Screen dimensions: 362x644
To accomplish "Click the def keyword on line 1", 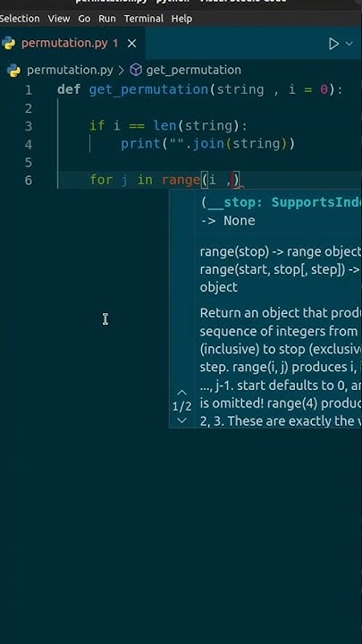I will pos(69,89).
